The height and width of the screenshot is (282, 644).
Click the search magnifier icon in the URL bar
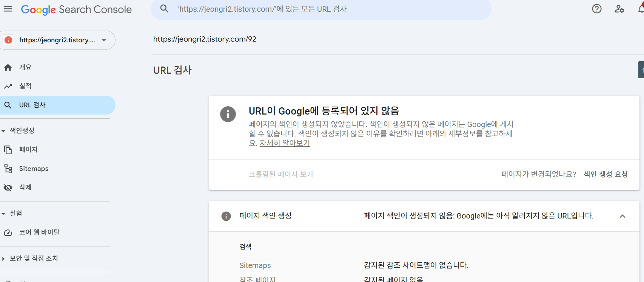164,9
